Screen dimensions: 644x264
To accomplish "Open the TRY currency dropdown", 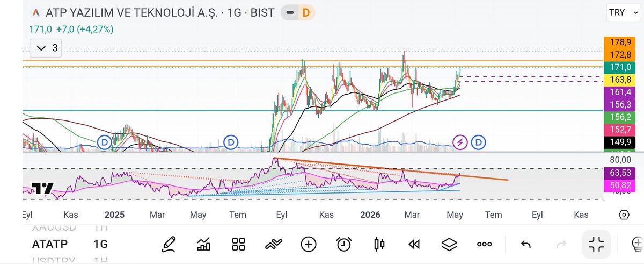I will (x=622, y=12).
